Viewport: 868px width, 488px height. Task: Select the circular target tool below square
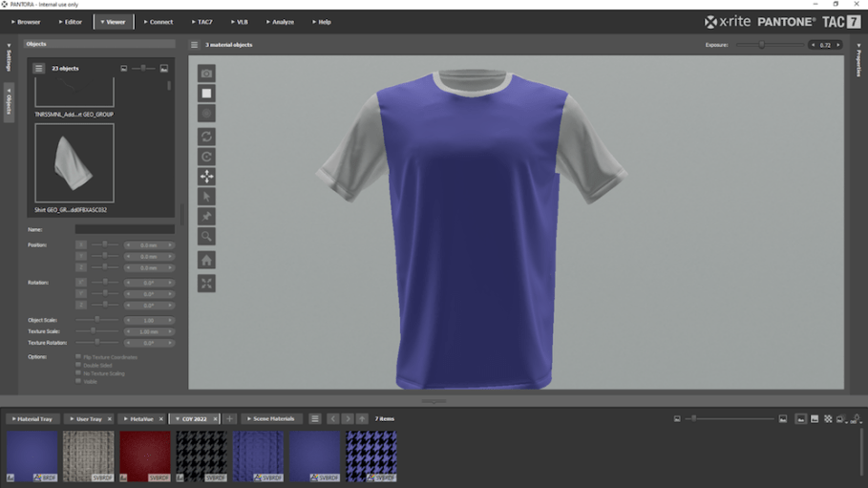coord(206,113)
